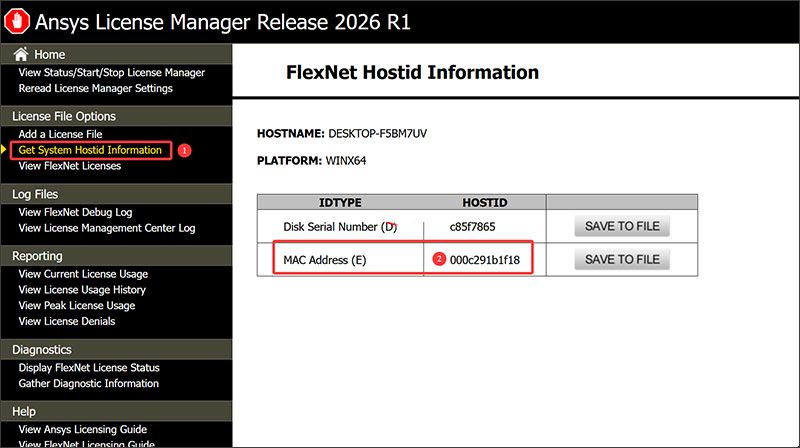Open Add a License File

point(60,134)
